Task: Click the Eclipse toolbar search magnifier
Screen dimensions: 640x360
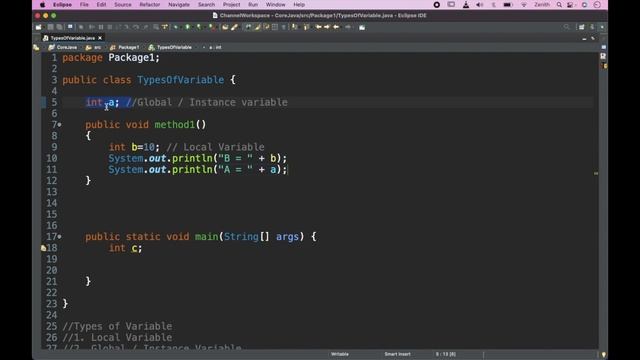Action: pyautogui.click(x=566, y=27)
